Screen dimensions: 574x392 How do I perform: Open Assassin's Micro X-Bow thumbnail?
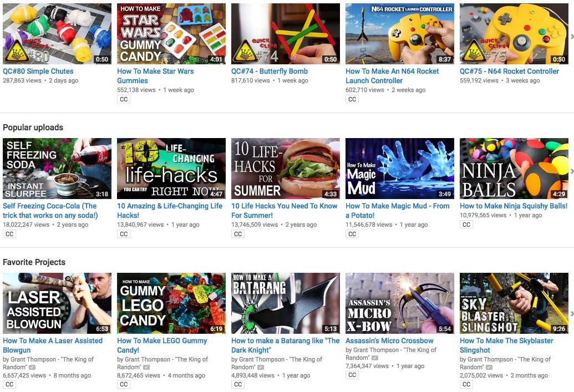pyautogui.click(x=400, y=303)
